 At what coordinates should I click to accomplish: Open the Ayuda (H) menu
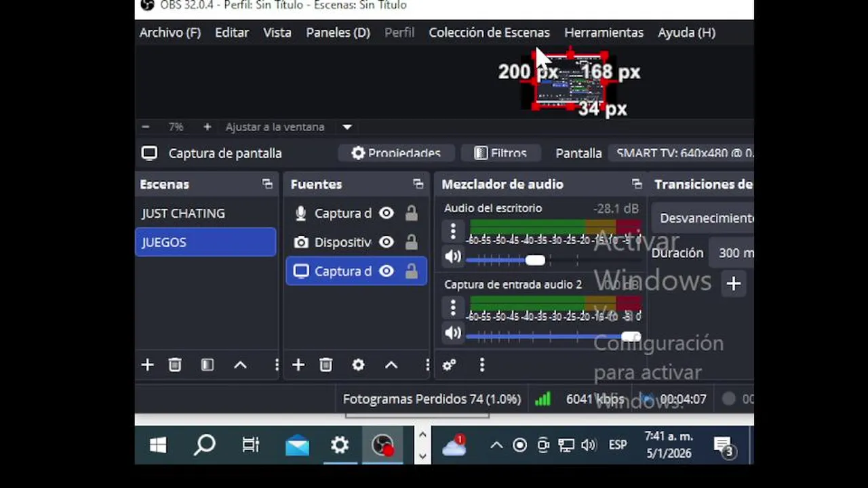[686, 33]
